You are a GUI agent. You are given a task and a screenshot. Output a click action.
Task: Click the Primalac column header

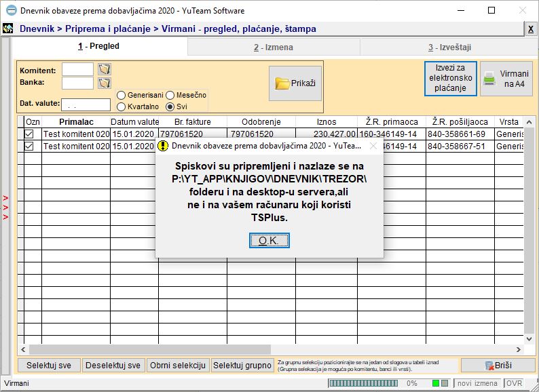[x=76, y=122]
